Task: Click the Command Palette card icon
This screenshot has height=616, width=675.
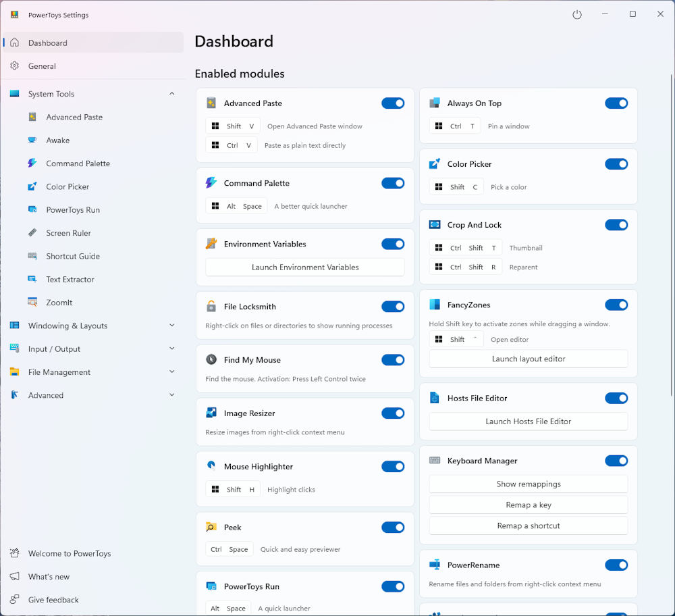Action: click(x=211, y=182)
